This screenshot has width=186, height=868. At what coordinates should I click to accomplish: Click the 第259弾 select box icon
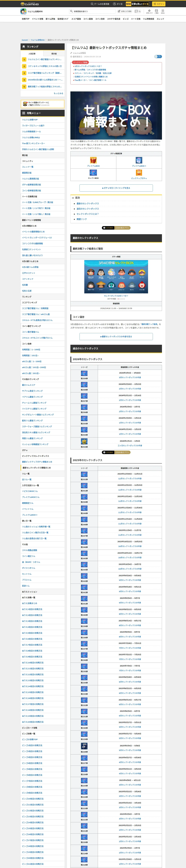click(84, 373)
